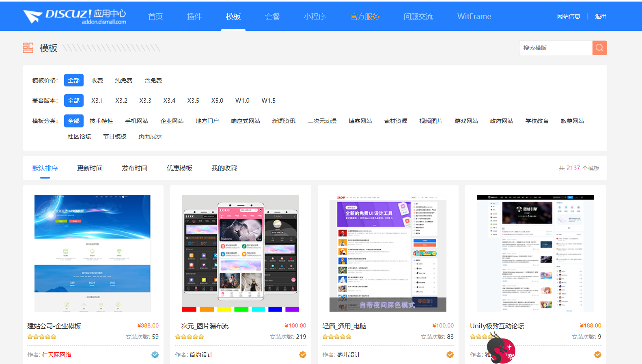Filter by 响应式网站 category
This screenshot has width=642, height=364.
pyautogui.click(x=246, y=121)
